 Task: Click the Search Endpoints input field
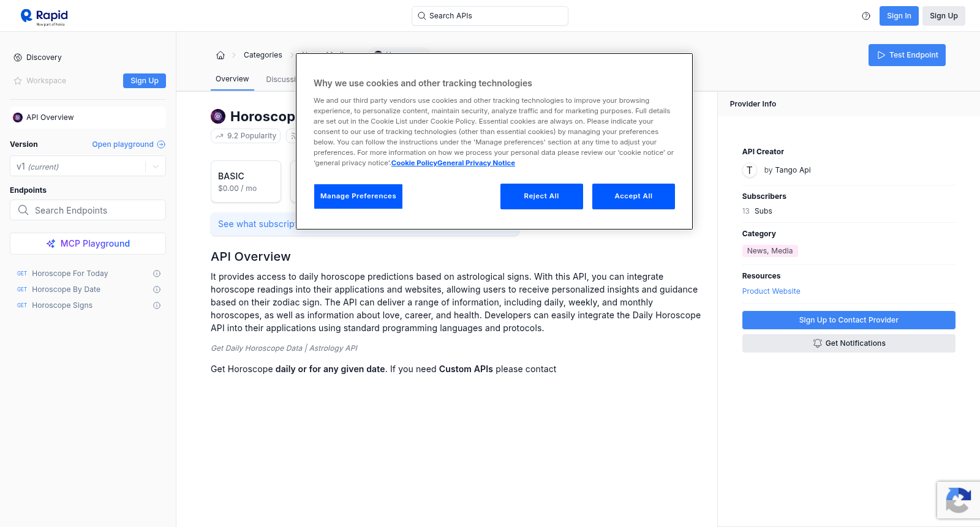pos(88,210)
